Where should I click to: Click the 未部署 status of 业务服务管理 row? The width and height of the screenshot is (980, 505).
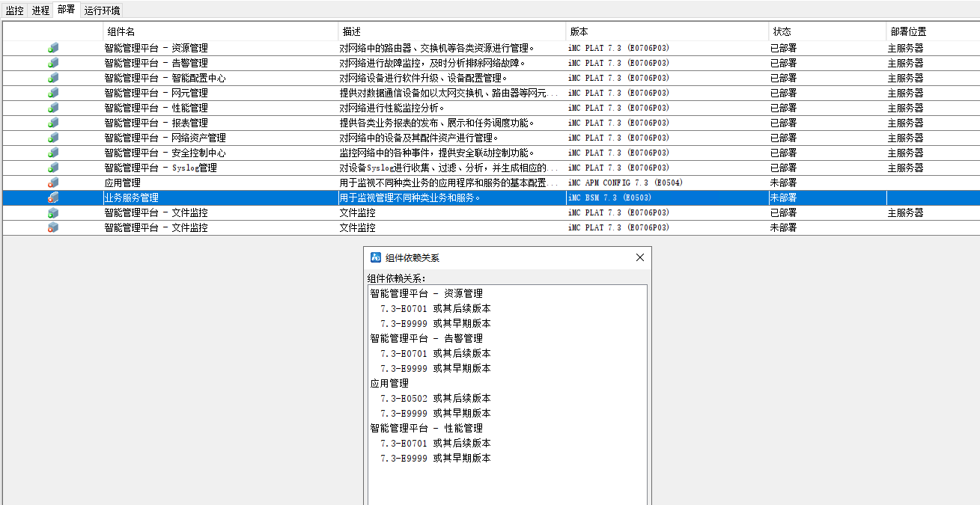pyautogui.click(x=784, y=198)
